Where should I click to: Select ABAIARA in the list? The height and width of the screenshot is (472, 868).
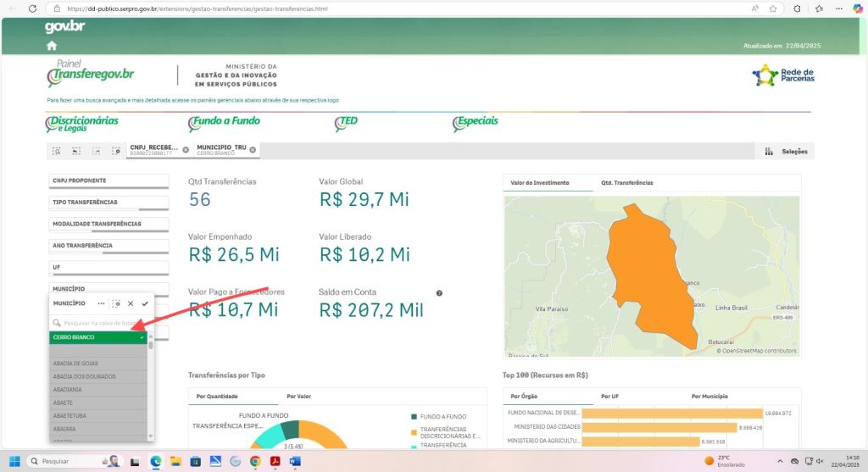tap(98, 429)
